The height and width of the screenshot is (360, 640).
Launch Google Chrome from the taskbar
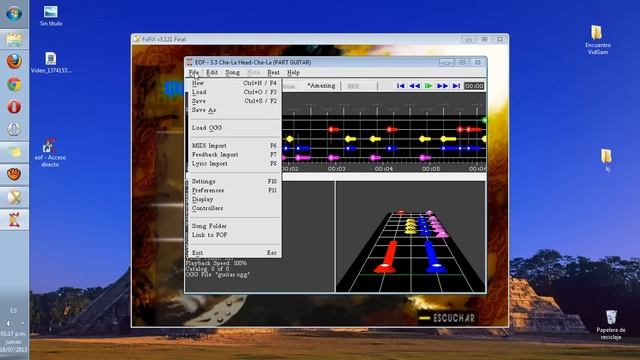coord(14,84)
